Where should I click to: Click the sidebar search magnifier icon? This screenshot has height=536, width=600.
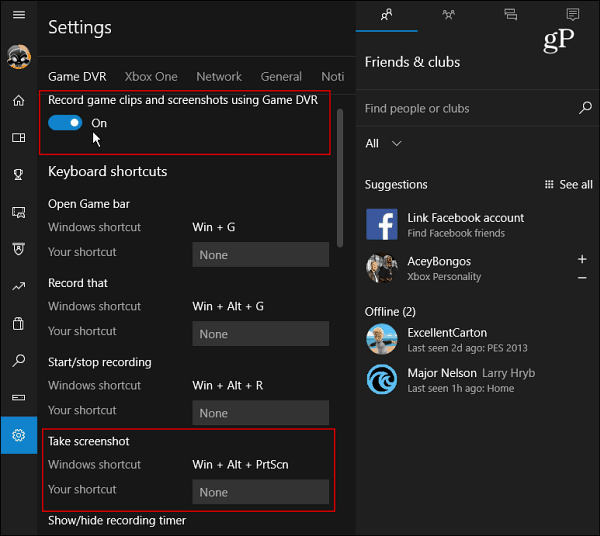19,360
